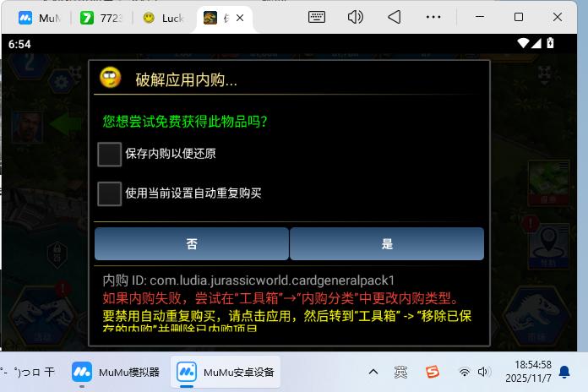Toggle the 英 input language indicator
Viewport: 588px width, 392px height.
(x=400, y=372)
